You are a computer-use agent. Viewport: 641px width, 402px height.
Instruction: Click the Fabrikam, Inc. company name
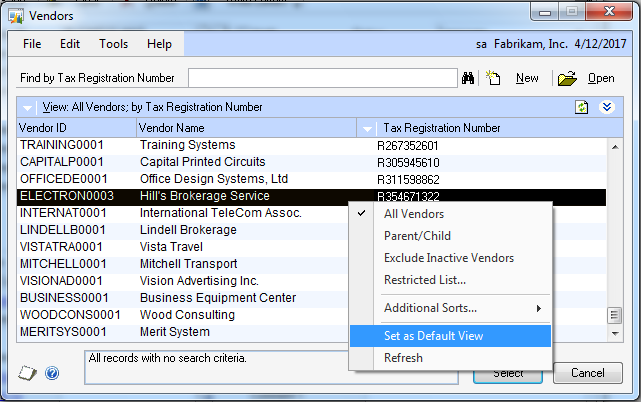coord(531,44)
